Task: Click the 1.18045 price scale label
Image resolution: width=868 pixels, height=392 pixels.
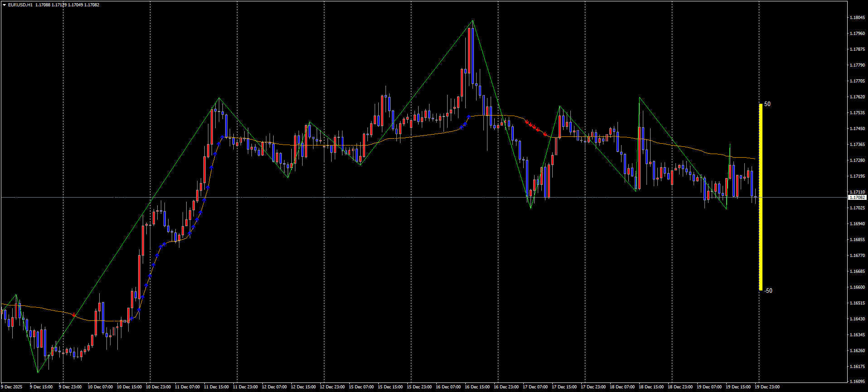Action: (x=857, y=18)
